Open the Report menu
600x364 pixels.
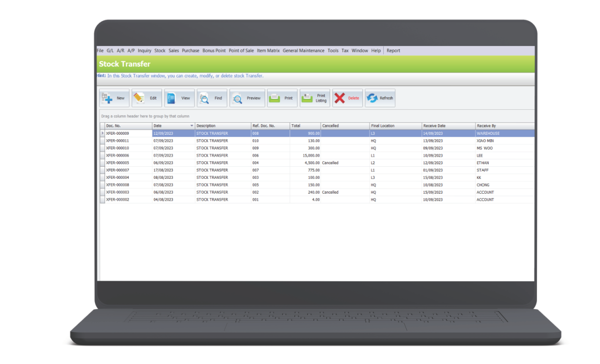tap(393, 50)
